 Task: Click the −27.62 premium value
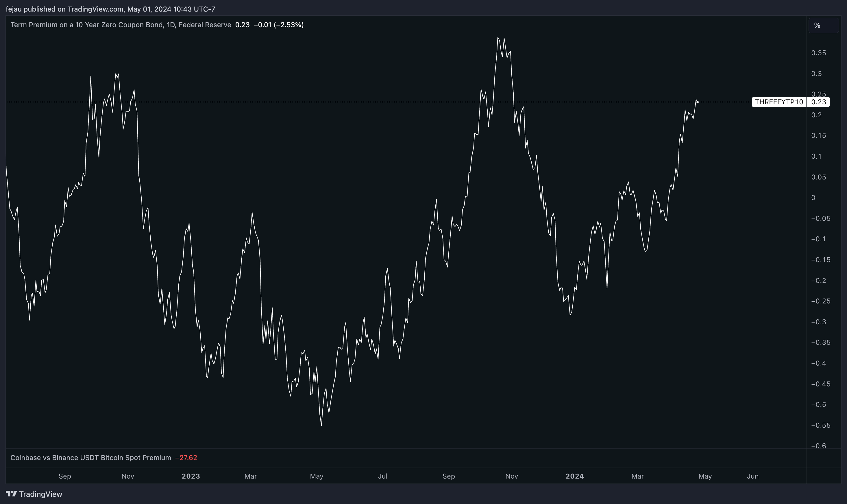(x=186, y=457)
